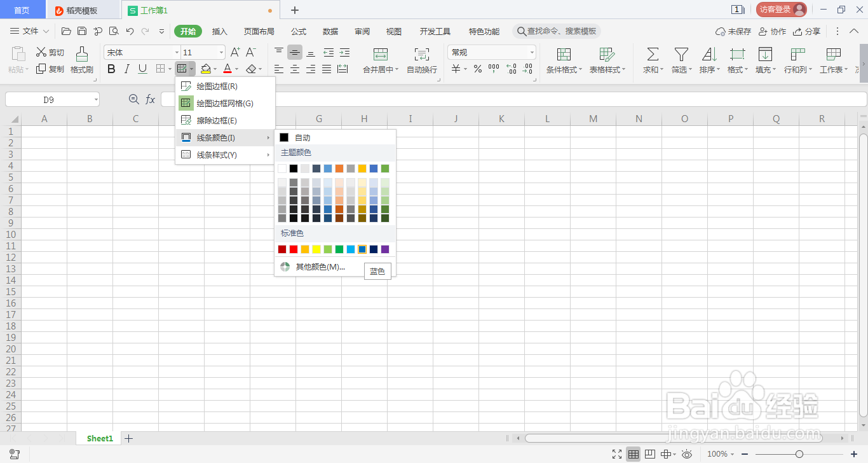Image resolution: width=868 pixels, height=463 pixels.
Task: Open the number format (常规) dropdown
Action: coord(531,53)
